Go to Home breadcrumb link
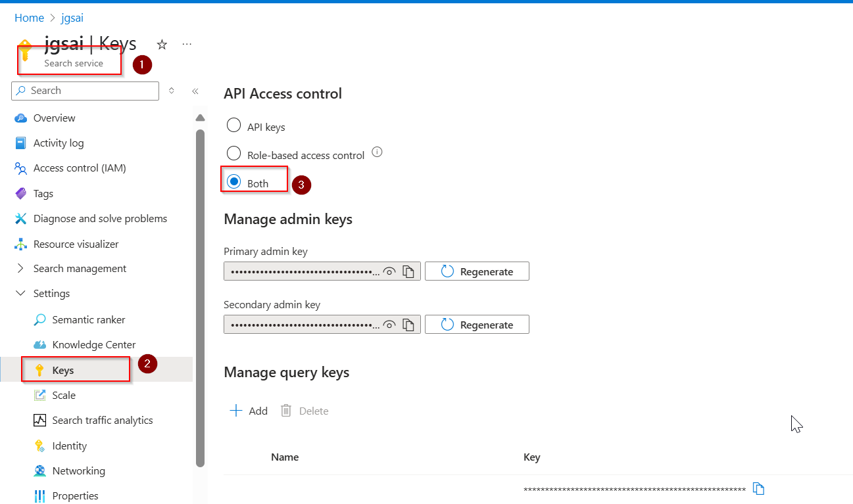Viewport: 853px width, 504px height. [x=29, y=18]
